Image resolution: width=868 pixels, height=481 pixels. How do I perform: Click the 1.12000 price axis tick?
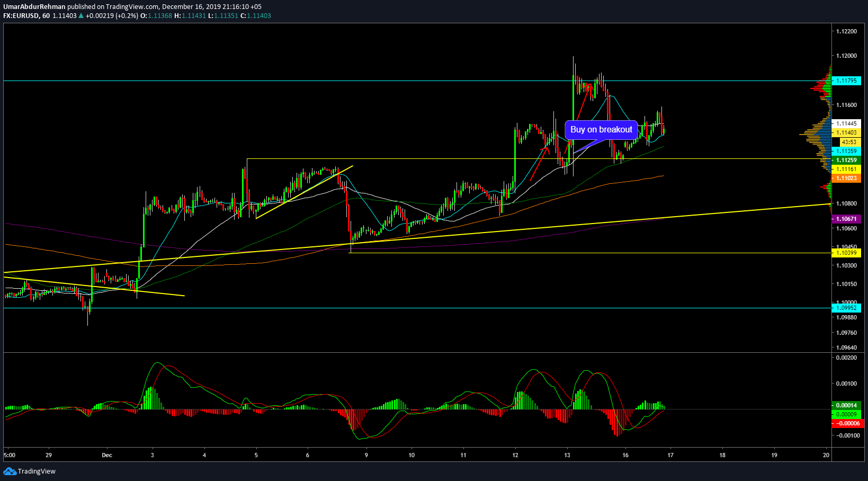pos(846,56)
